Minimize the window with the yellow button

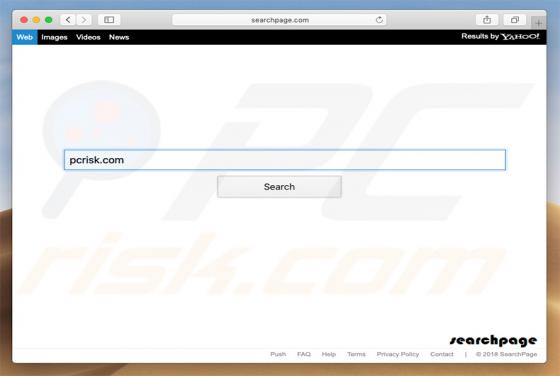click(x=36, y=20)
